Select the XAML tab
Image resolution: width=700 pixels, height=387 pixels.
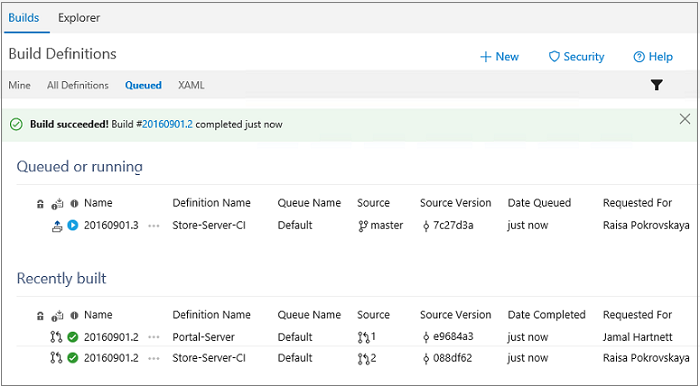pyautogui.click(x=191, y=85)
